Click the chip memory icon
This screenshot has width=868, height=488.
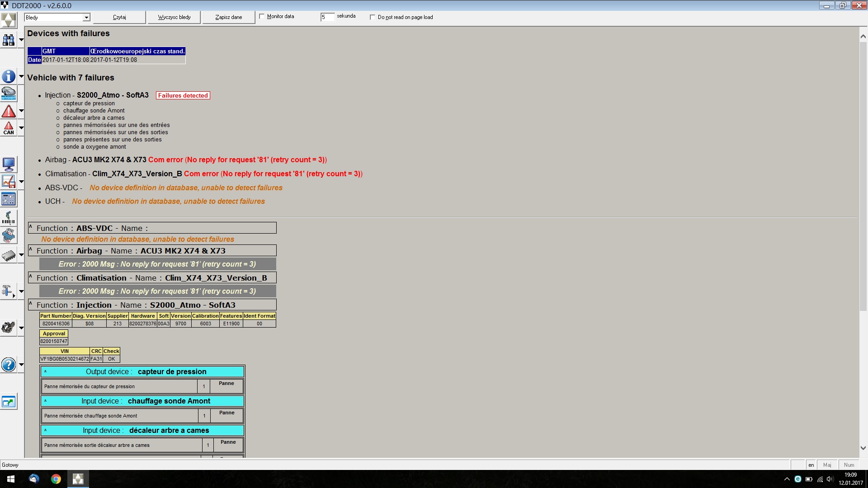[9, 256]
